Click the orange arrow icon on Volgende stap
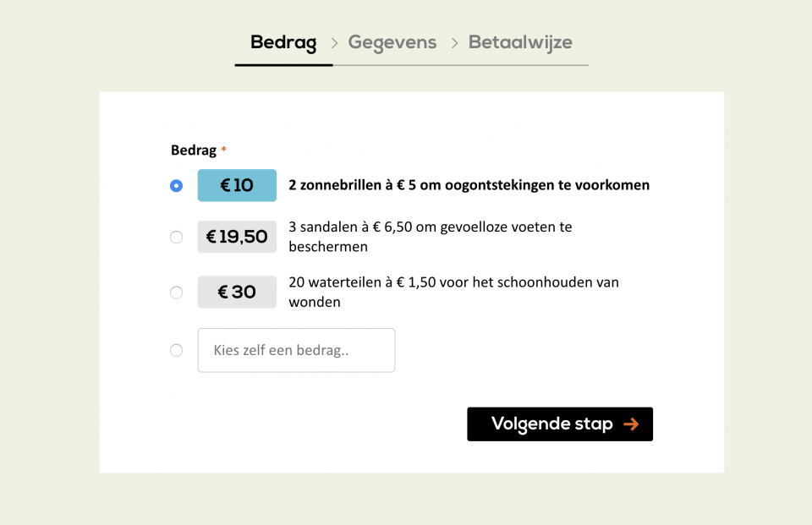Screen dimensions: 812x525 coord(631,424)
